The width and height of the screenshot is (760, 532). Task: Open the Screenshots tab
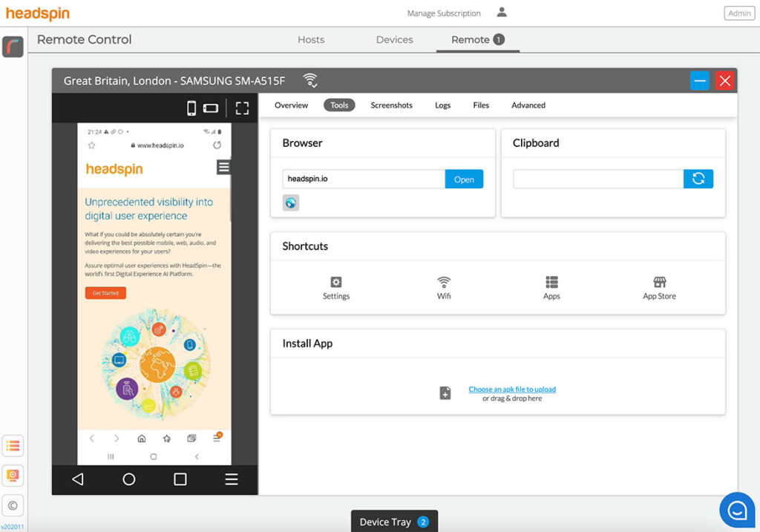point(391,105)
